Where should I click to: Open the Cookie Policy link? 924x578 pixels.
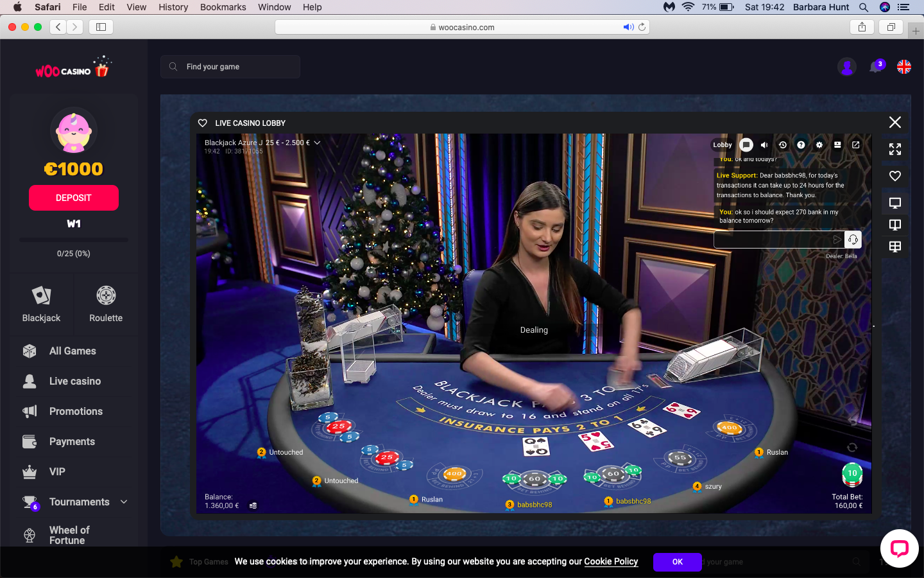[x=611, y=561]
